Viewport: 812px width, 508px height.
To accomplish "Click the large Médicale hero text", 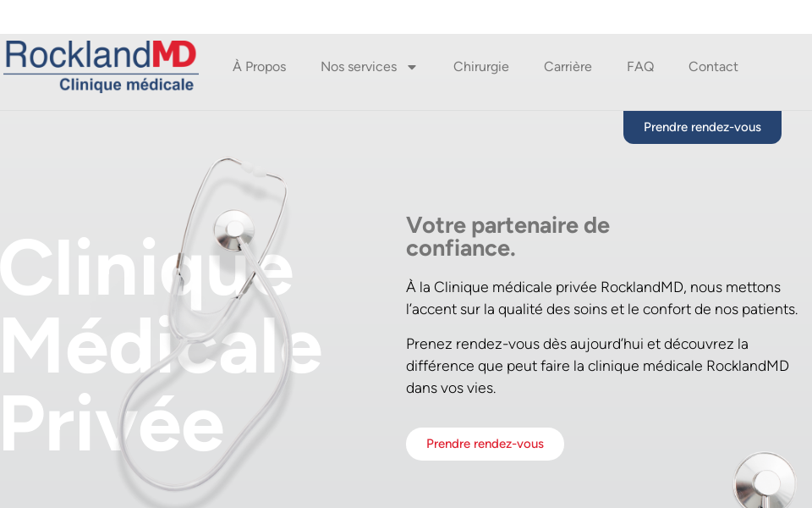I will (x=161, y=346).
